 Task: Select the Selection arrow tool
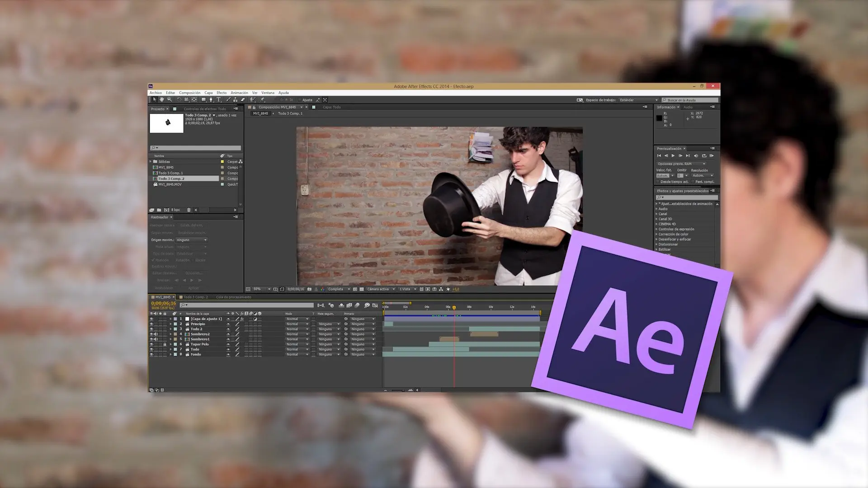pyautogui.click(x=154, y=100)
